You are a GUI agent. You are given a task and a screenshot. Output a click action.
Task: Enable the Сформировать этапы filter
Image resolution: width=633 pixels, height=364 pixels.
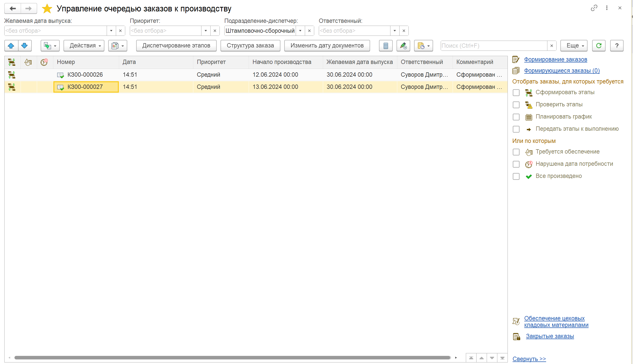516,93
